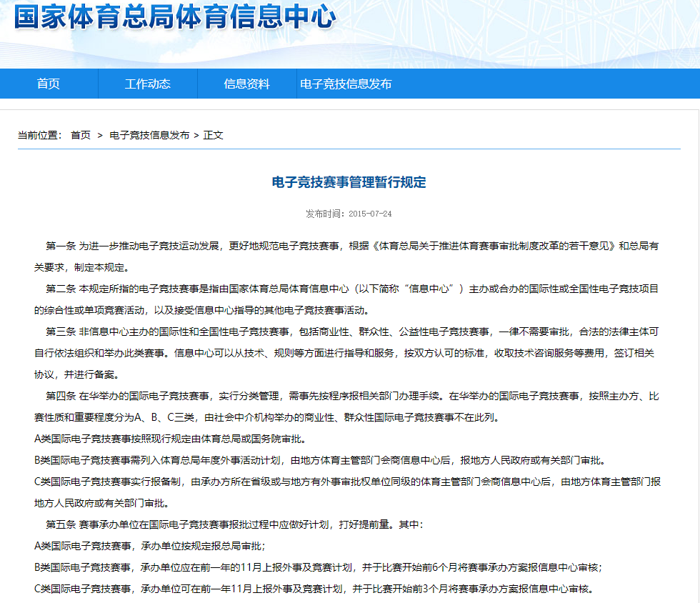Open 电子竞技信息发布 in the blue navigation bar
The image size is (700, 603).
coord(346,84)
